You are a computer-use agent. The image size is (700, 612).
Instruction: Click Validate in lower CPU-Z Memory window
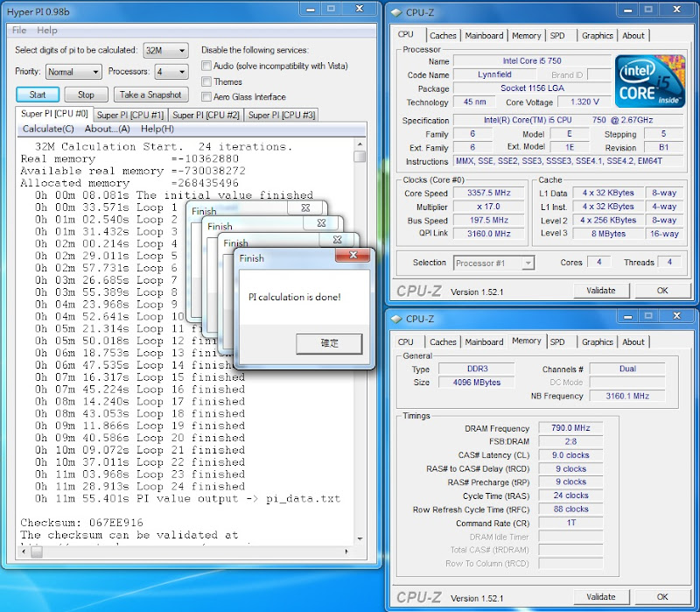tap(601, 597)
